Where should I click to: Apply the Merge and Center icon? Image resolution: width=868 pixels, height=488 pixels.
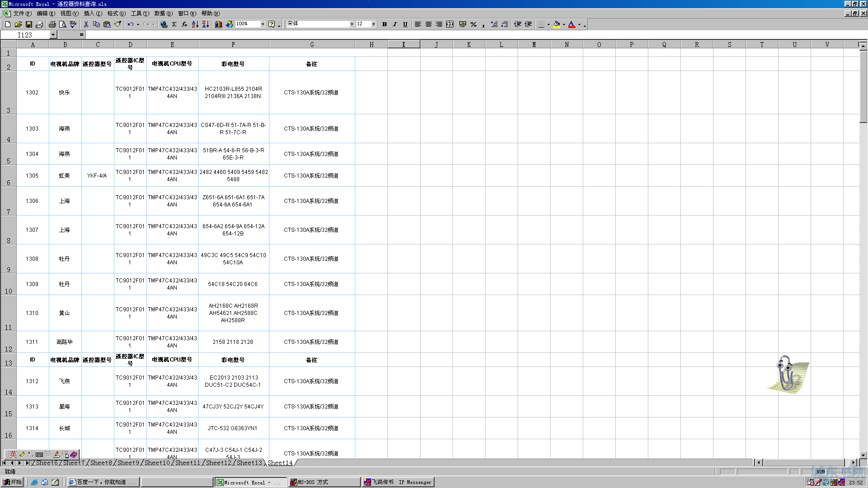(x=450, y=24)
